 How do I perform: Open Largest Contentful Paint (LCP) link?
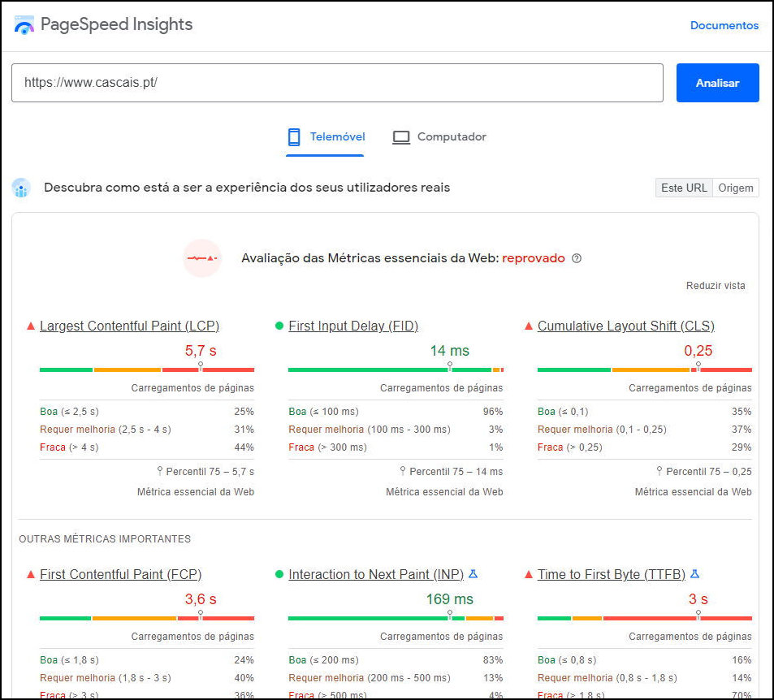tap(129, 326)
